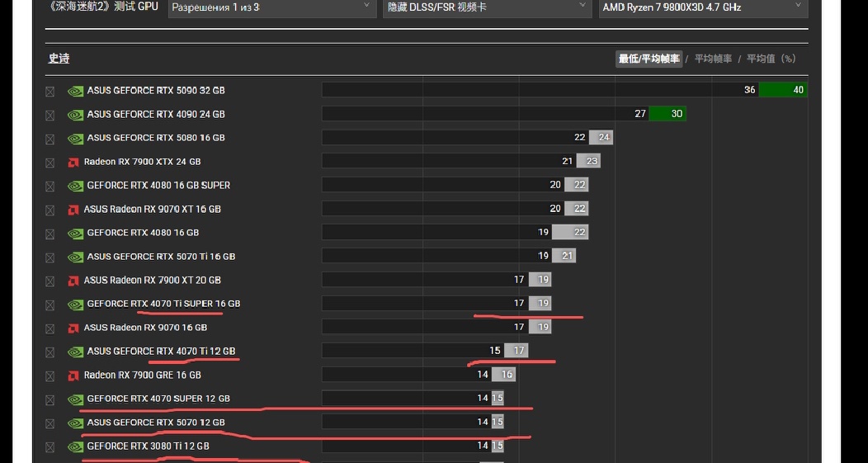Screen dimensions: 868x463
Task: Toggle checkbox for ASUS RTX 5070 12 GB
Action: tap(50, 423)
